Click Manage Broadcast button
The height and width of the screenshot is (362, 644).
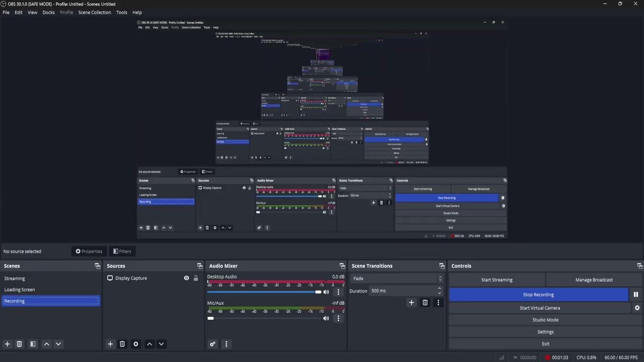(x=594, y=280)
